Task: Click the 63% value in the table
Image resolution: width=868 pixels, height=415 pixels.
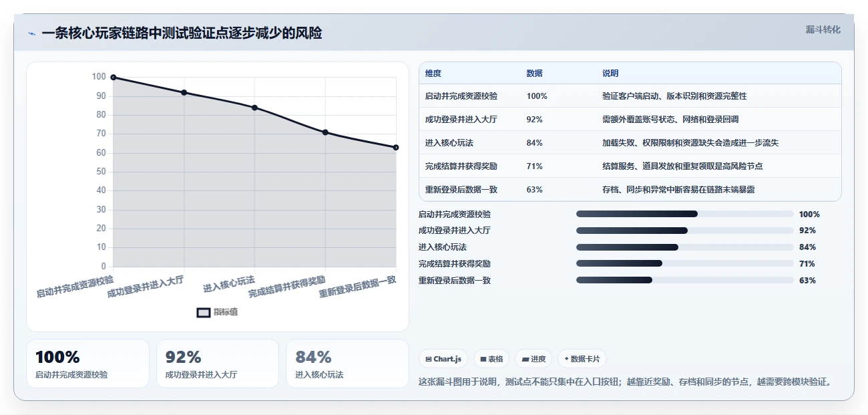Action: (x=535, y=190)
